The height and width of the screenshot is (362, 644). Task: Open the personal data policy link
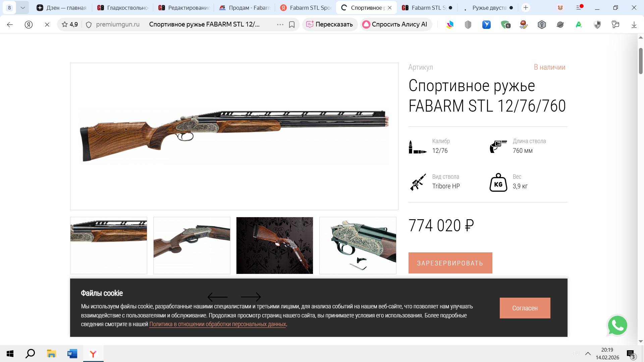(x=218, y=324)
